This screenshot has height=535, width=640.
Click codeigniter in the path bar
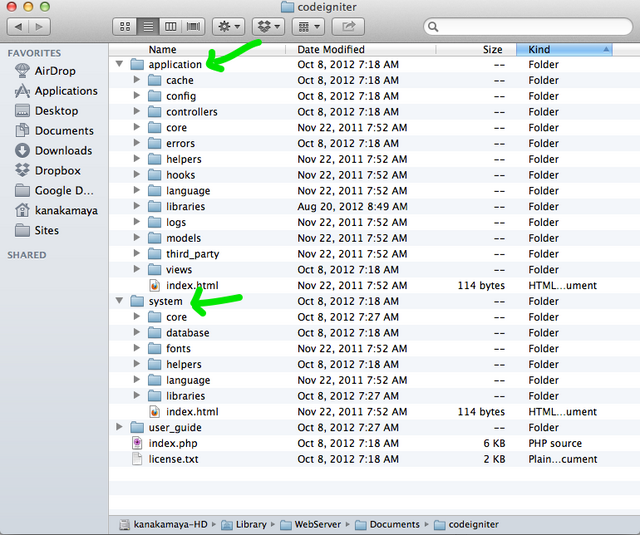(x=466, y=524)
